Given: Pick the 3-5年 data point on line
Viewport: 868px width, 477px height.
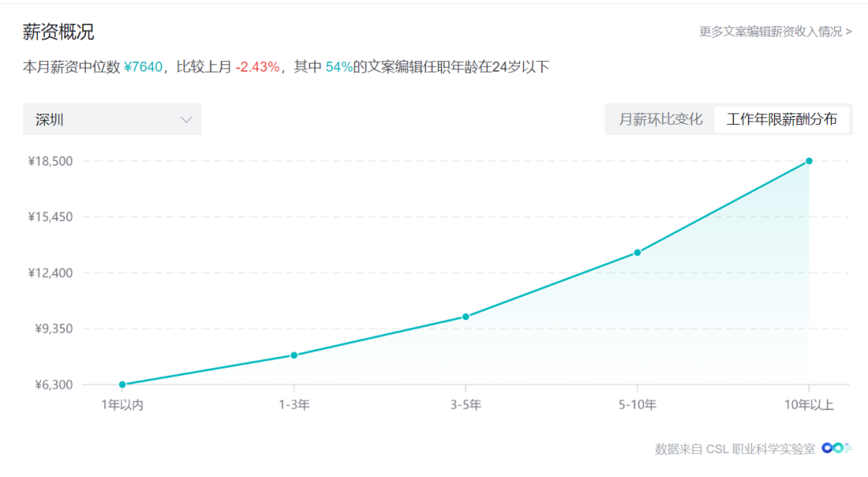Looking at the screenshot, I should pos(465,316).
